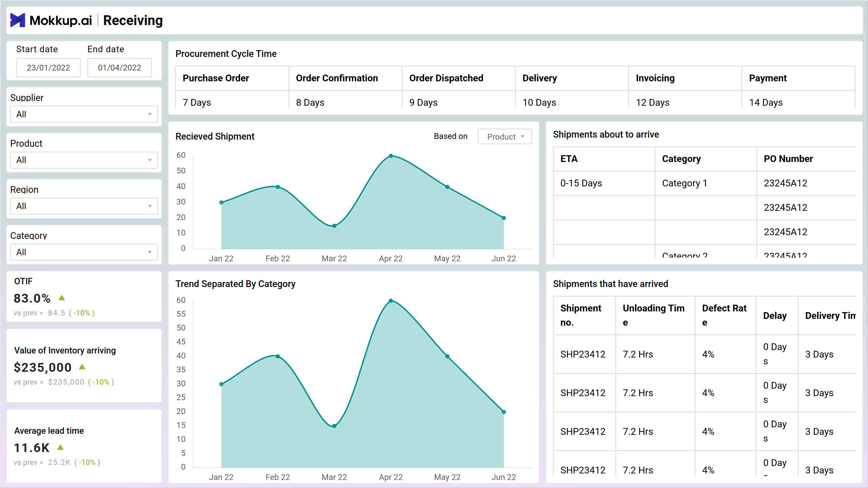
Task: Click the Mar 22 low point in Trend by Category chart
Action: tap(334, 426)
